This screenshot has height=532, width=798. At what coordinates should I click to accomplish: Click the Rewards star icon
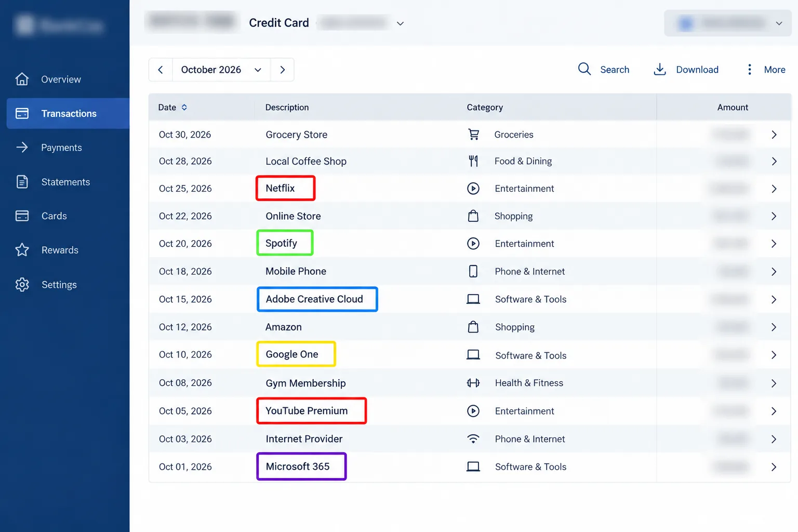22,250
